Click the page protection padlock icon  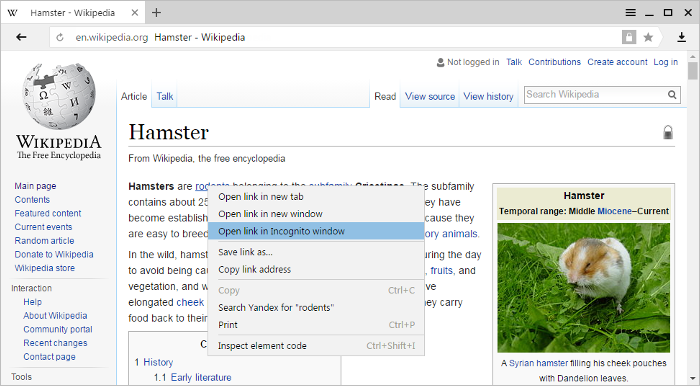(x=668, y=132)
